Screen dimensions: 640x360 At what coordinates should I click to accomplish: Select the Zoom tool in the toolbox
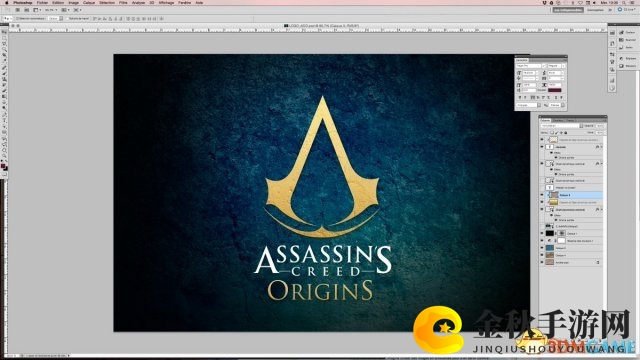(4, 156)
